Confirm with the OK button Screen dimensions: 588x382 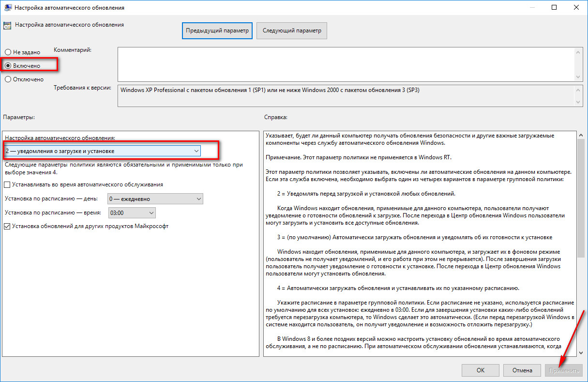[480, 370]
